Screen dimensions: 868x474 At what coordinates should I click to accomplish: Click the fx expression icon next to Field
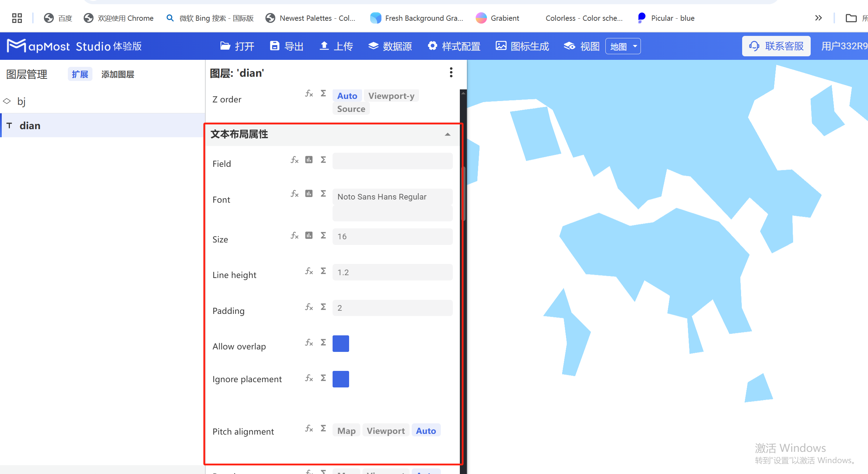[294, 160]
